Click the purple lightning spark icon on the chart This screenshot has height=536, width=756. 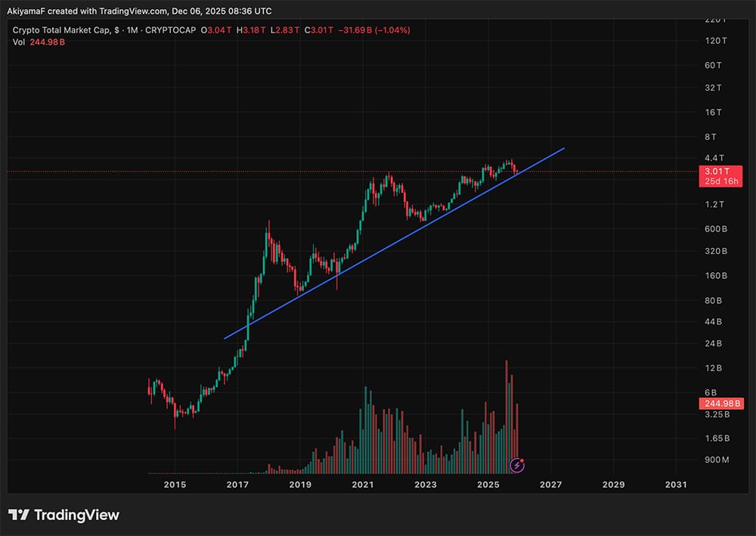(x=517, y=466)
